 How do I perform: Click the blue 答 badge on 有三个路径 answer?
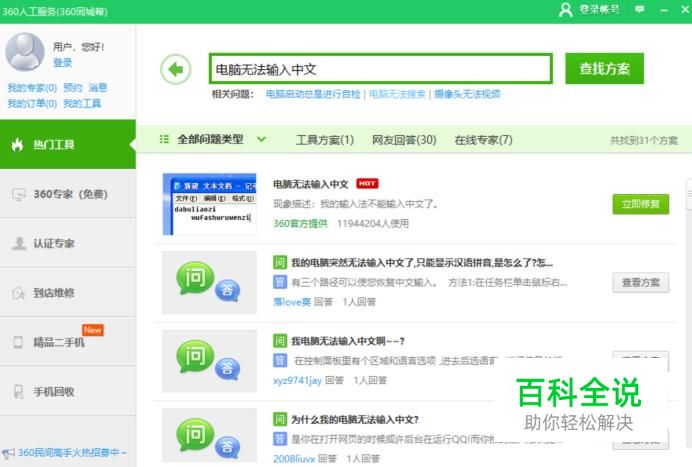[x=280, y=282]
